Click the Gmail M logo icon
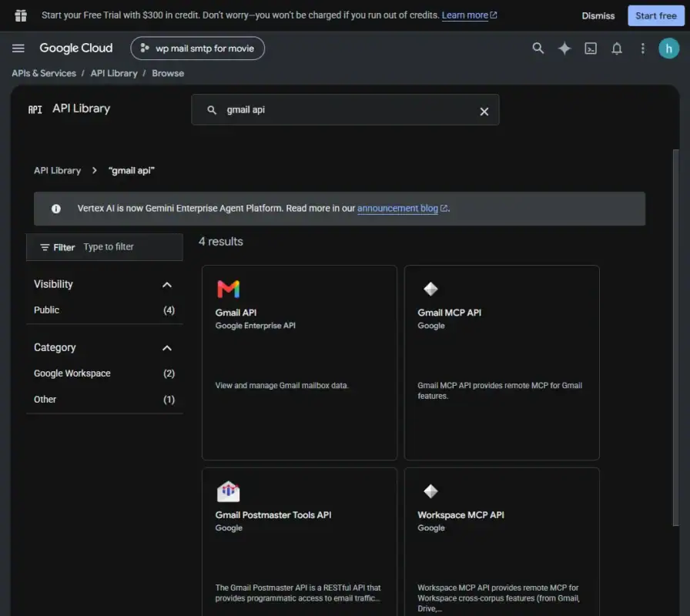This screenshot has width=690, height=616. tap(229, 289)
